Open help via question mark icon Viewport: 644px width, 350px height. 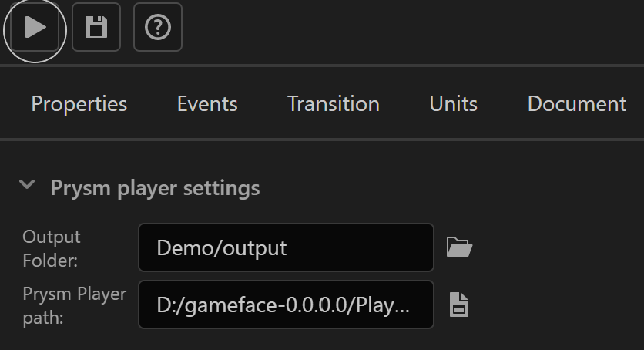158,27
